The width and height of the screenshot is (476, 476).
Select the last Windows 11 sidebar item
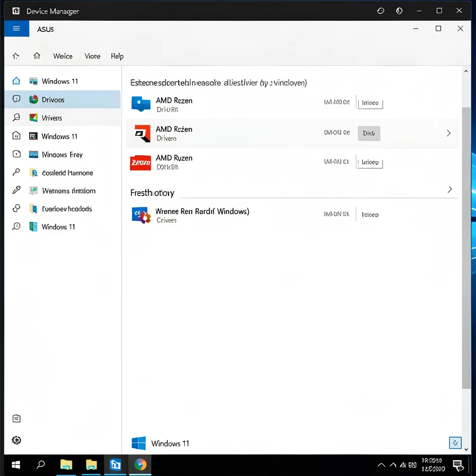tap(63, 227)
